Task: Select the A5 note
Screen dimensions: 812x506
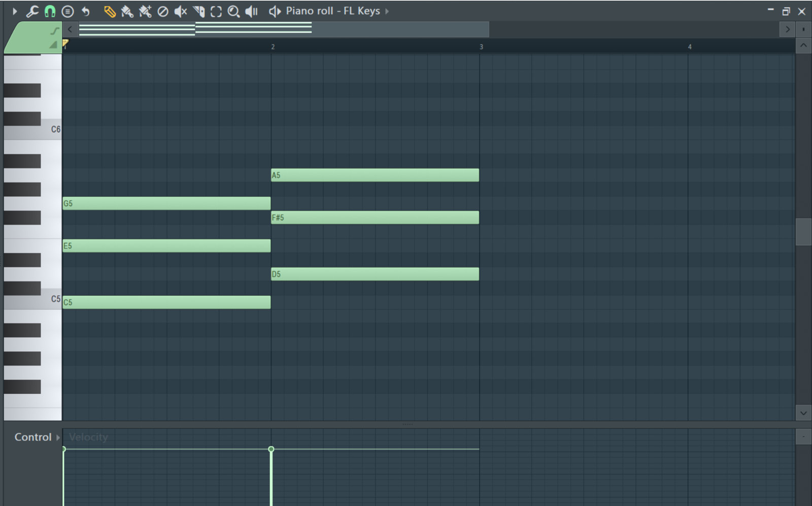Action: (375, 175)
